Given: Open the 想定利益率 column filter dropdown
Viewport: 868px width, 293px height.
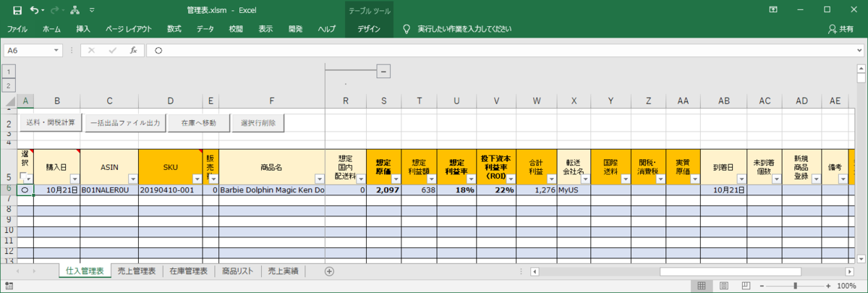Looking at the screenshot, I should pyautogui.click(x=469, y=179).
